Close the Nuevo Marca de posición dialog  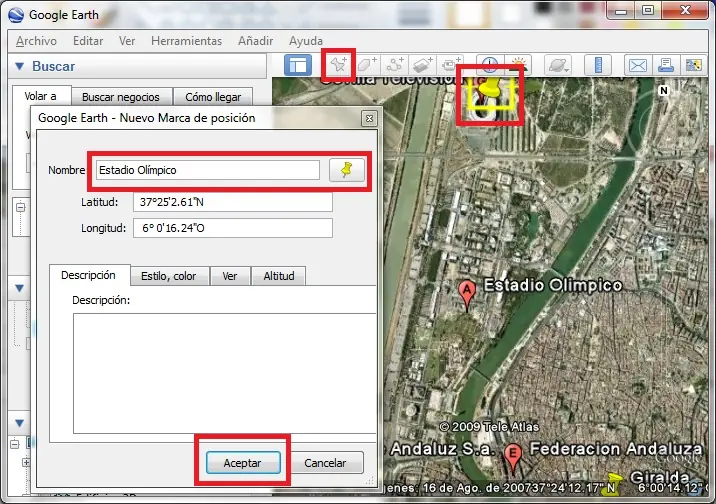(369, 119)
